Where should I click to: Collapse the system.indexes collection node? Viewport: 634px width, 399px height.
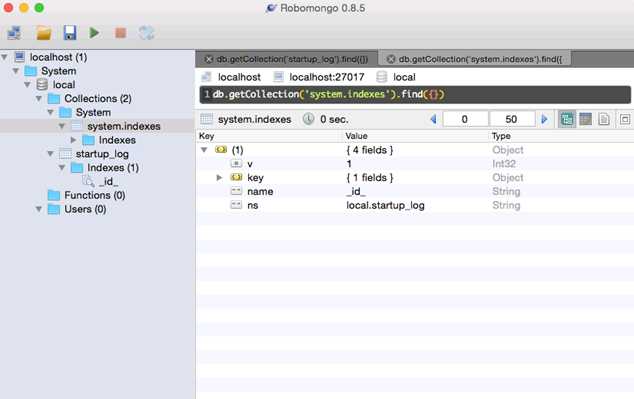coord(62,126)
